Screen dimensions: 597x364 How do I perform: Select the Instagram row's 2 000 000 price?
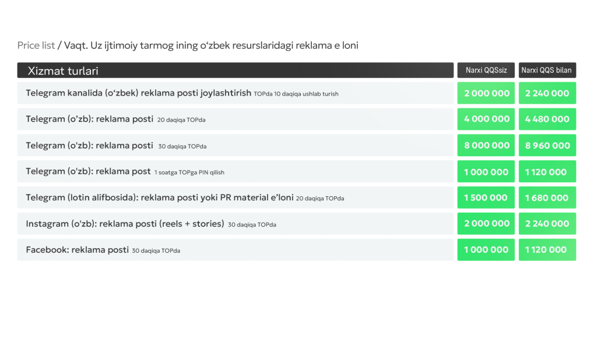tap(486, 224)
